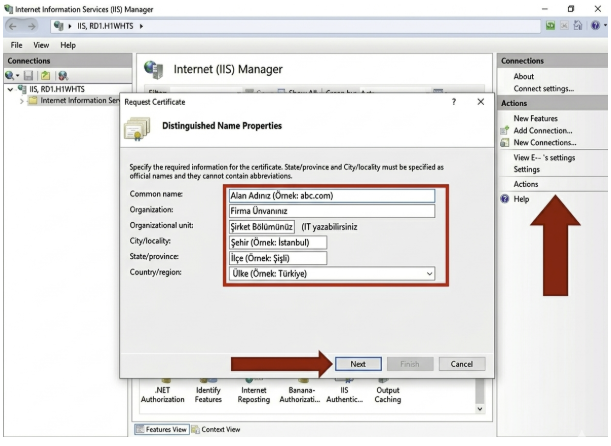The height and width of the screenshot is (446, 611).
Task: Open the Help question mark icon in address bar
Action: click(x=595, y=26)
